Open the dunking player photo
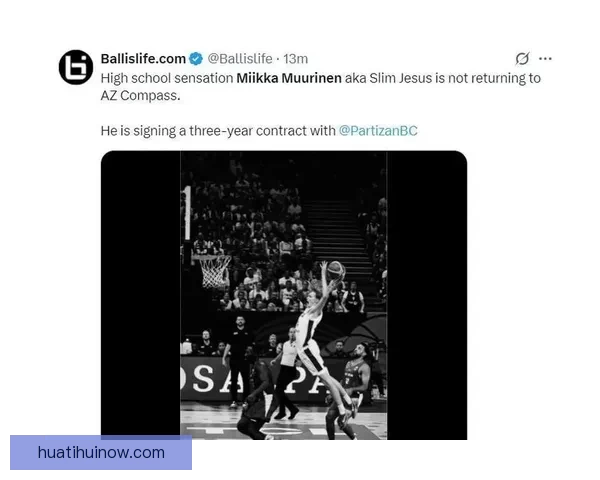 (284, 295)
